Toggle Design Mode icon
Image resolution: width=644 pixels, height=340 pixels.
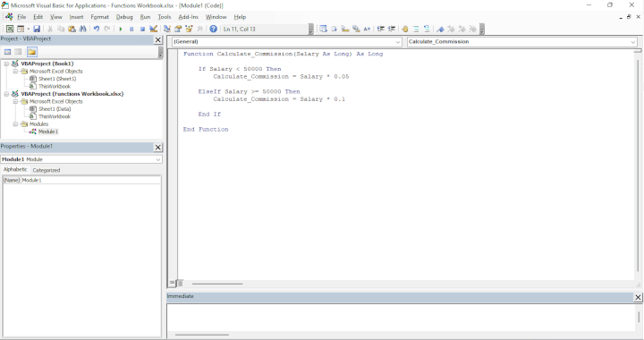point(153,29)
